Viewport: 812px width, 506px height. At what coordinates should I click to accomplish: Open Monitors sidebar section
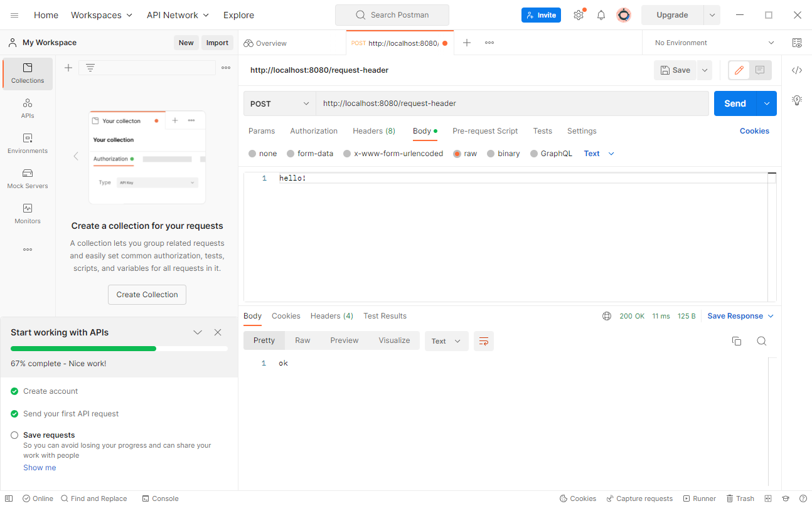(28, 214)
